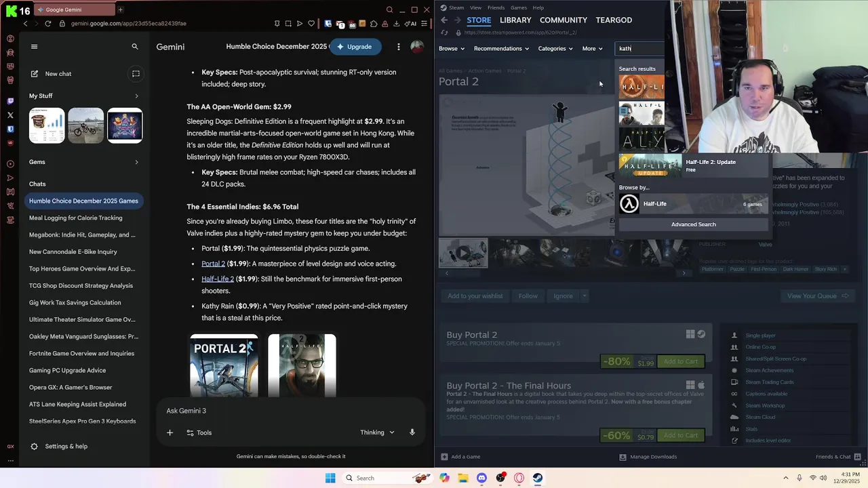Click the plus attachment icon in the prompt box
The height and width of the screenshot is (488, 868).
[170, 432]
